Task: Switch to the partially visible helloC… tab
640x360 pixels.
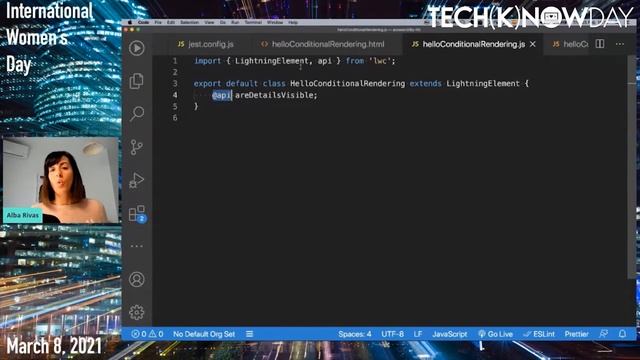Action: (x=570, y=44)
